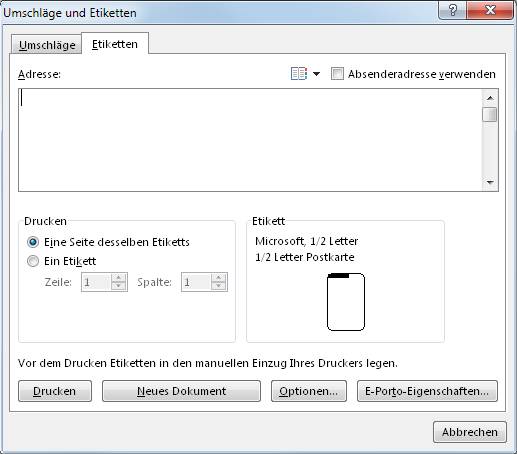Open the address book icon
Screen dimensions: 517x454
pyautogui.click(x=299, y=74)
